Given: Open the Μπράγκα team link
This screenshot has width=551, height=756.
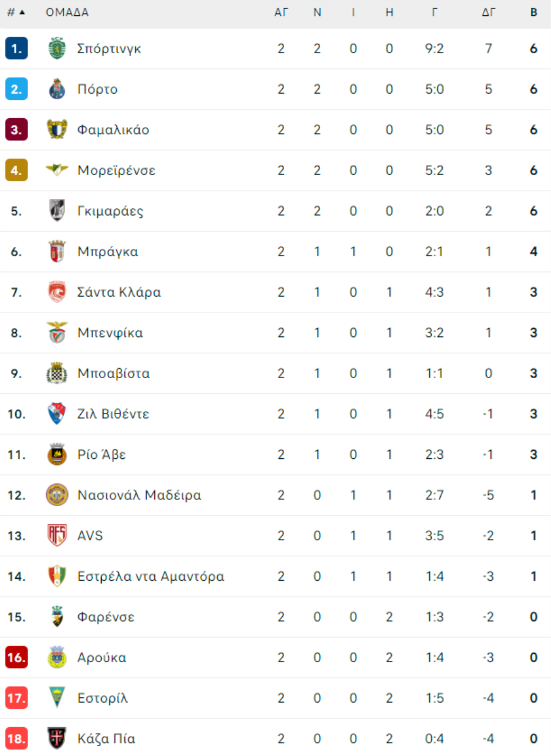Looking at the screenshot, I should (x=108, y=252).
